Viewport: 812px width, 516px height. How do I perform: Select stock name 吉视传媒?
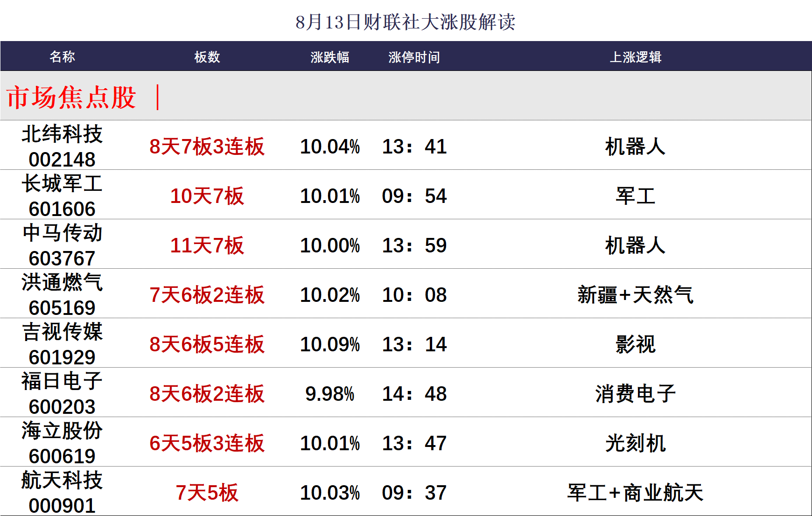click(x=62, y=332)
